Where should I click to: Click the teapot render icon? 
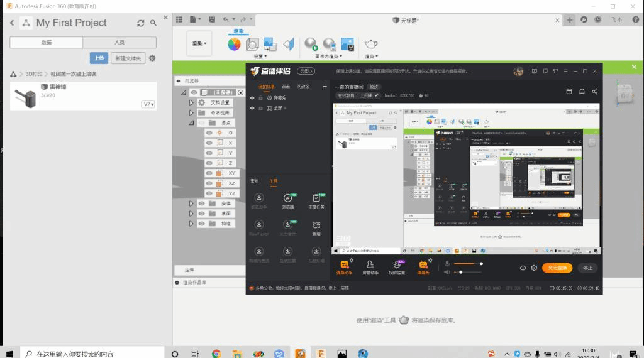coord(371,43)
